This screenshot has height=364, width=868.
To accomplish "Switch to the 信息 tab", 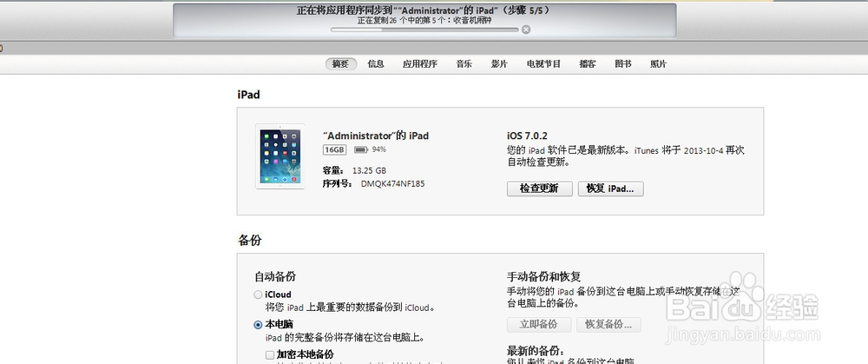I will point(376,63).
